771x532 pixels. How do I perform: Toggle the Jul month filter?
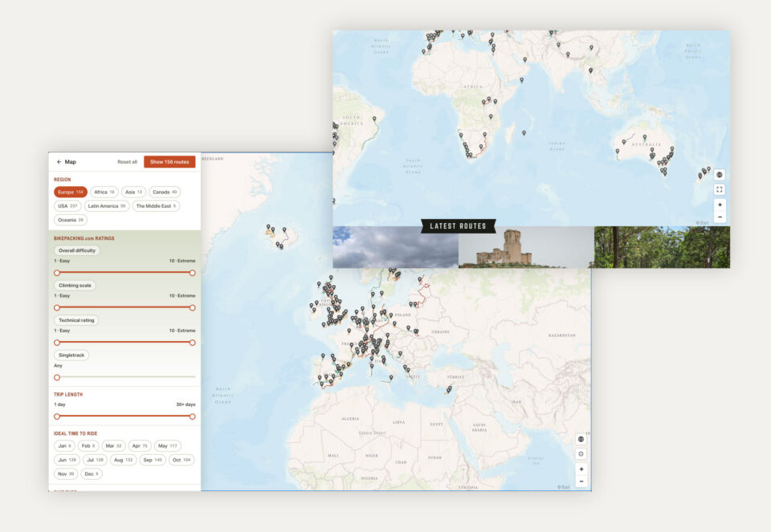coord(95,461)
